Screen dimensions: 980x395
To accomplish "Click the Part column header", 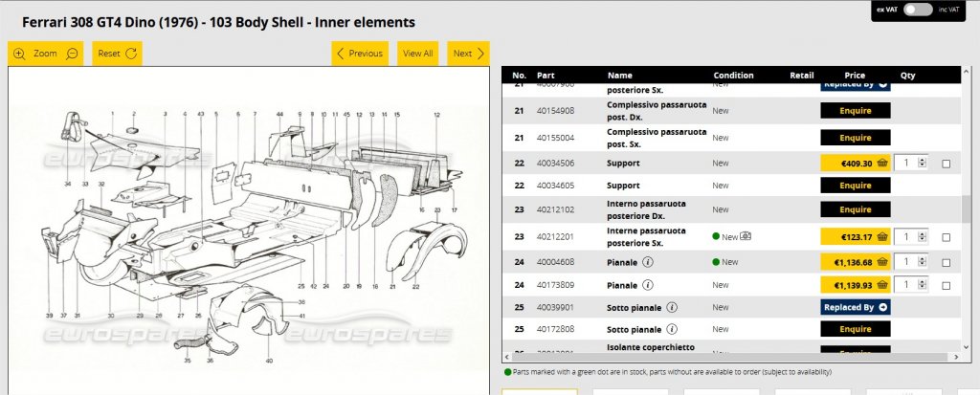I will [x=545, y=75].
